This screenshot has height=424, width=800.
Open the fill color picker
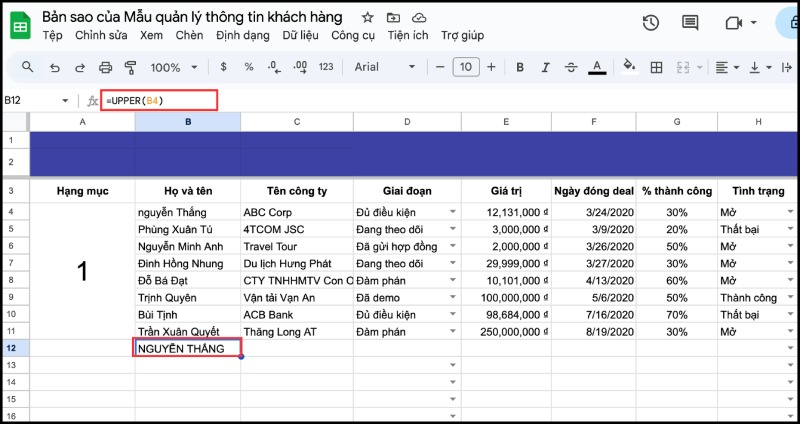pos(630,67)
